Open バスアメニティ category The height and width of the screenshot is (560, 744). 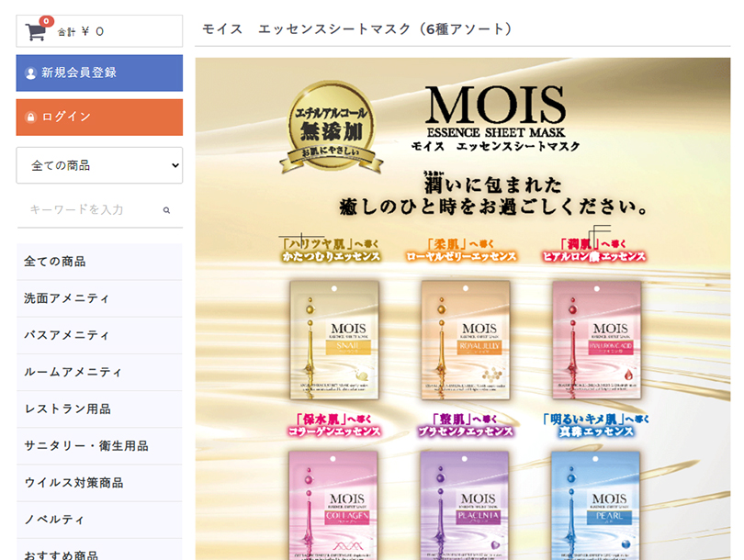click(99, 336)
